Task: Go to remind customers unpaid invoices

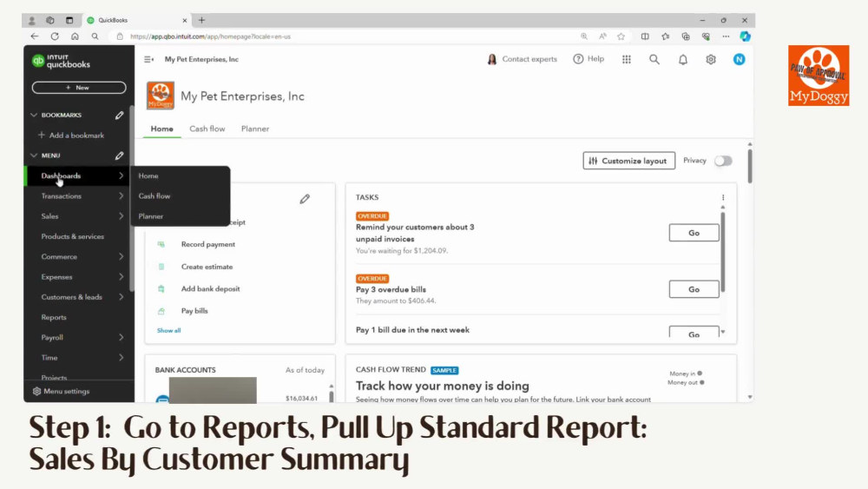Action: (x=694, y=233)
